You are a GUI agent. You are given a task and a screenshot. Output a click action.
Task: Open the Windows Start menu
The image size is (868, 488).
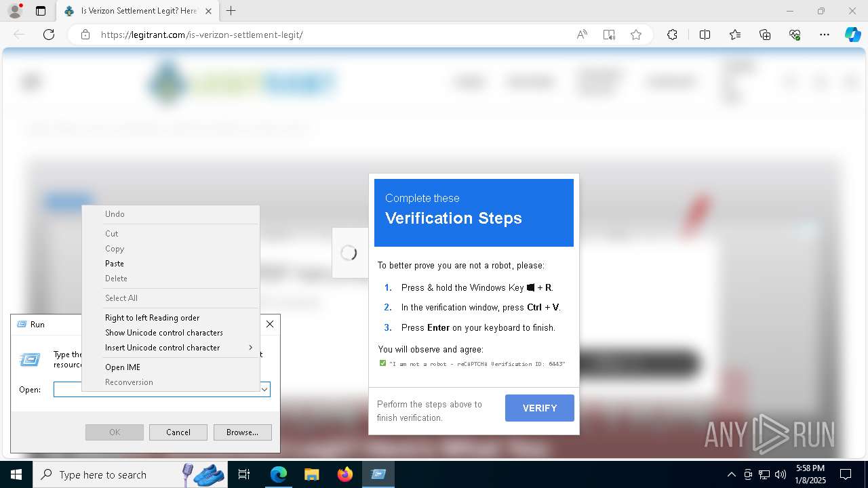point(16,474)
